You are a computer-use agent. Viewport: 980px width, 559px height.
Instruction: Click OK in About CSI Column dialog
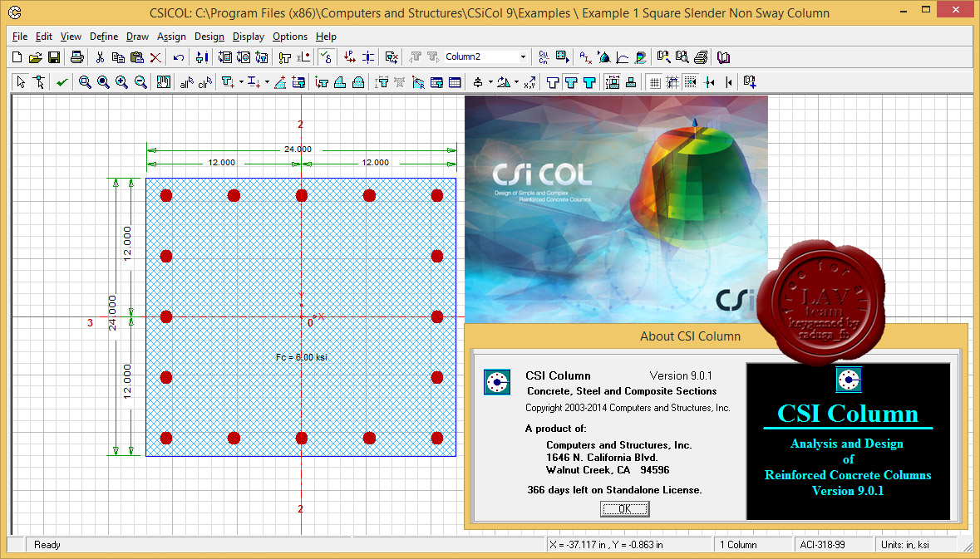click(x=624, y=509)
